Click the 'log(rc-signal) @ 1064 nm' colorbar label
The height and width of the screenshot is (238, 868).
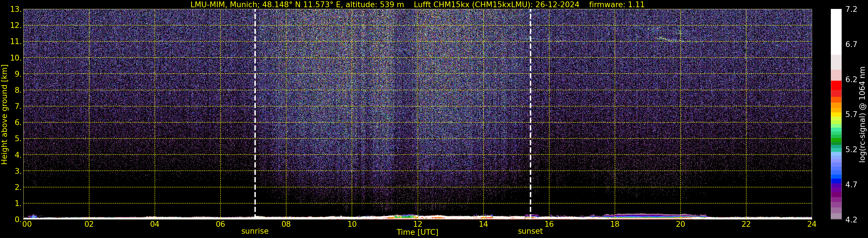862,115
